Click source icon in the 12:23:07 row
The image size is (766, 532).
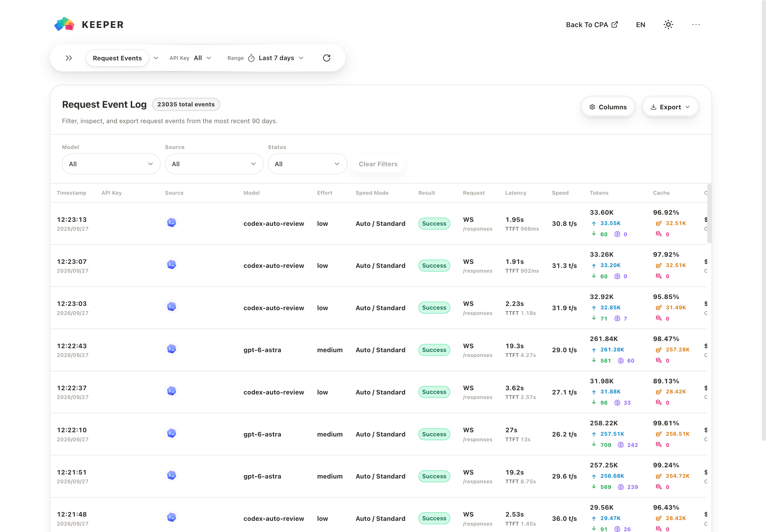point(171,265)
